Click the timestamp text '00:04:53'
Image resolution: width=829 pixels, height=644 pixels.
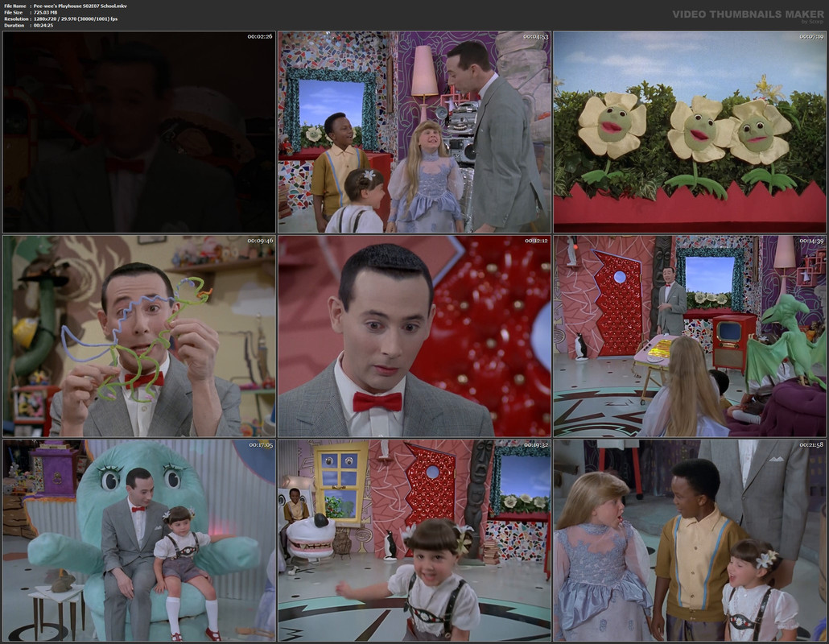pos(535,36)
